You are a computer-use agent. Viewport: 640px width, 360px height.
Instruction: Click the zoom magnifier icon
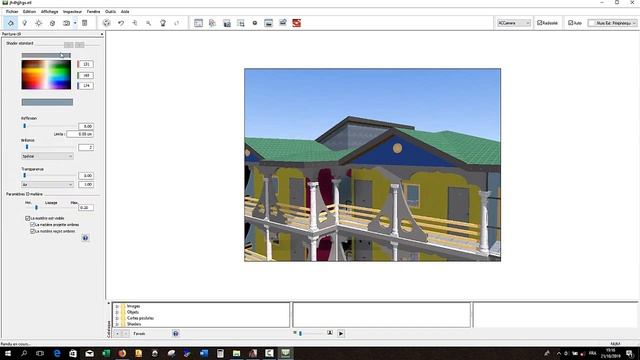(149, 23)
